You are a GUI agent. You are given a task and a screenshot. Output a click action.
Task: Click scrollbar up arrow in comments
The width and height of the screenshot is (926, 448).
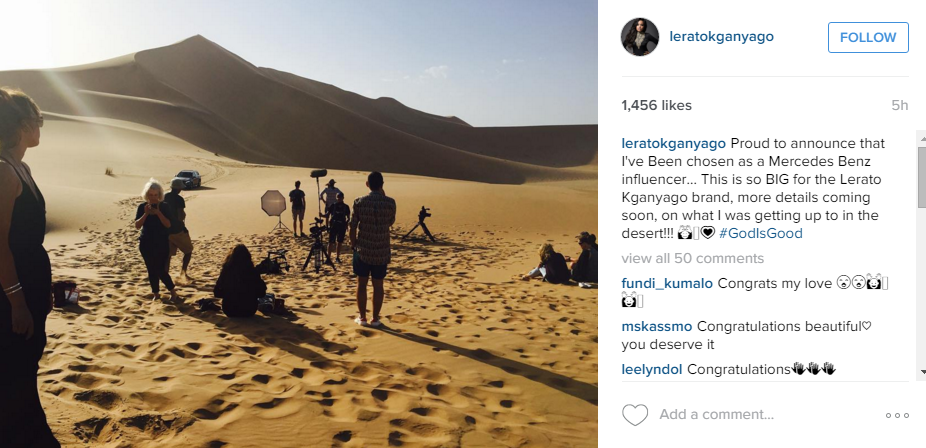pos(922,138)
